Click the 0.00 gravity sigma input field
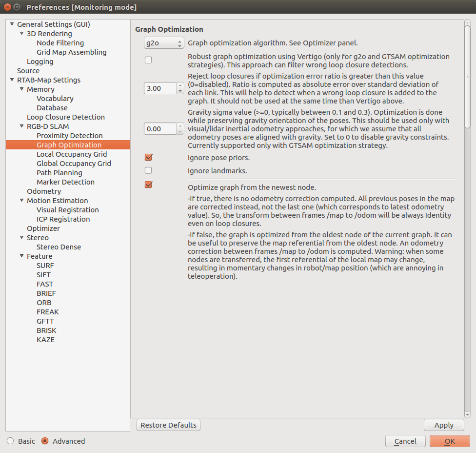 tap(160, 129)
